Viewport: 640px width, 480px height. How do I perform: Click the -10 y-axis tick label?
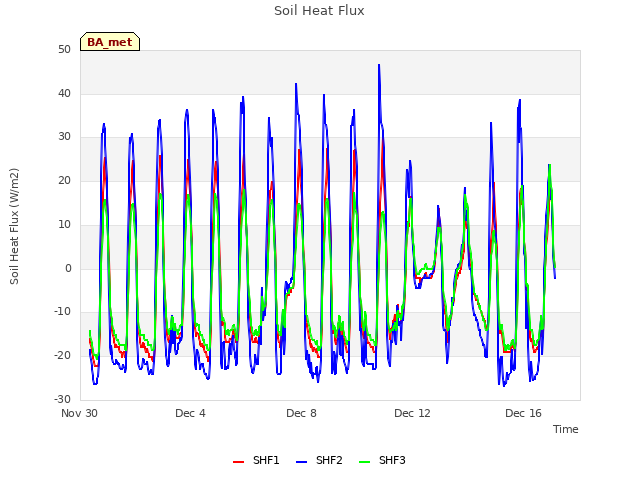[x=63, y=312]
